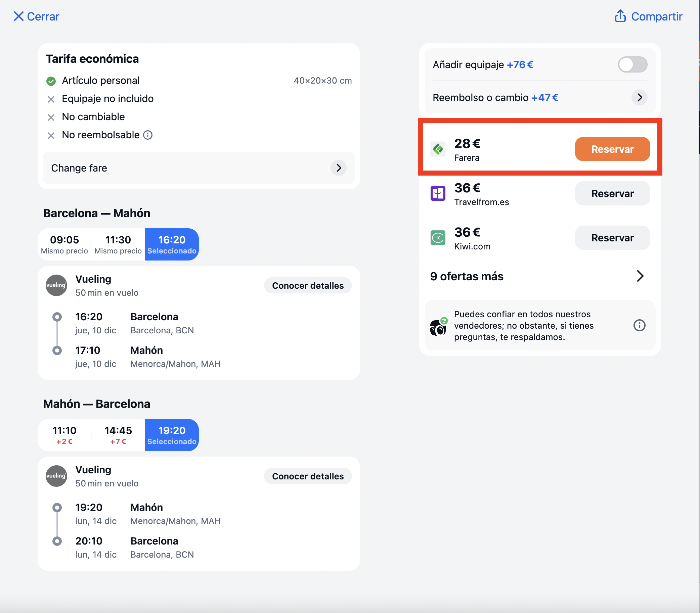Open Conocer detalles for Barcelona–Mahón flight
The width and height of the screenshot is (700, 613).
click(x=308, y=286)
